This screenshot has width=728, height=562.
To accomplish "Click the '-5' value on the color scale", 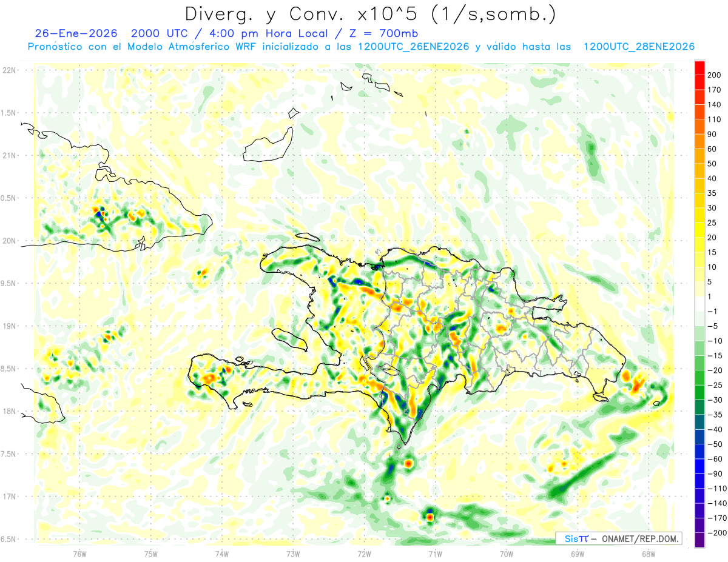I will point(712,326).
